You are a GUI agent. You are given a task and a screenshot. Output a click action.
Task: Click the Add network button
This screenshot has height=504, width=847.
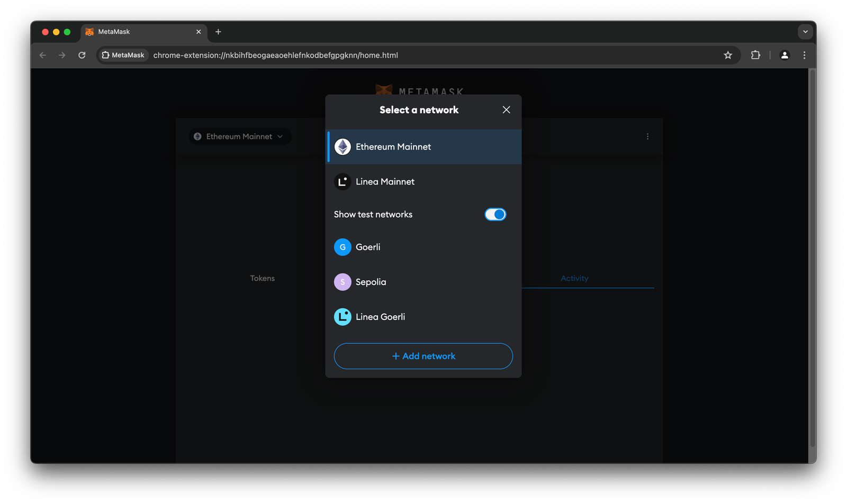[424, 356]
